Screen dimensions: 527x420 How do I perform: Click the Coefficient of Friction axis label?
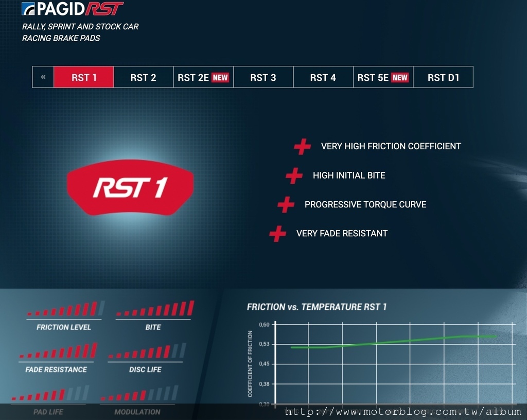pos(250,364)
